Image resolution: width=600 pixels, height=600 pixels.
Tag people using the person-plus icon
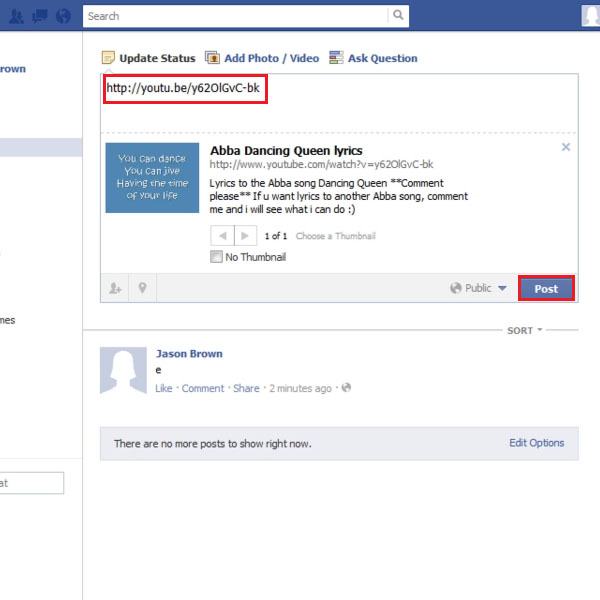(x=115, y=288)
